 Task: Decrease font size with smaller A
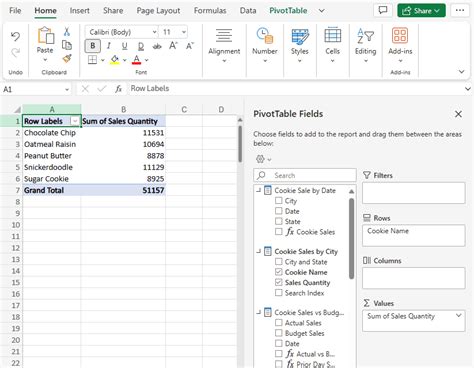[190, 46]
